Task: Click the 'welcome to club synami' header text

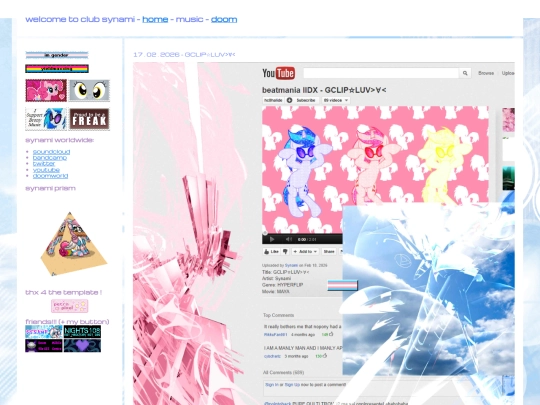Action: click(x=80, y=19)
